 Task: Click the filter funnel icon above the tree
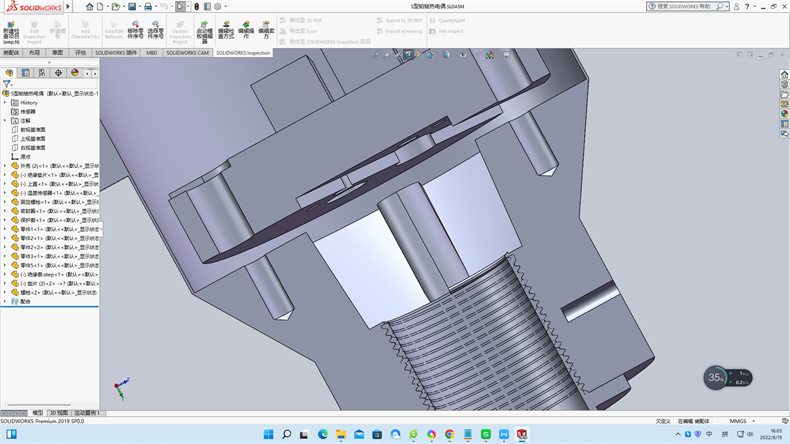pos(7,85)
